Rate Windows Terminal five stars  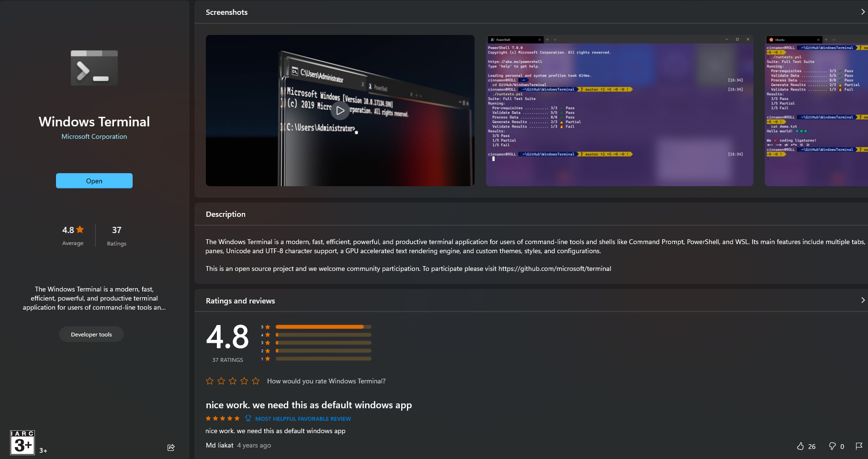pyautogui.click(x=256, y=381)
